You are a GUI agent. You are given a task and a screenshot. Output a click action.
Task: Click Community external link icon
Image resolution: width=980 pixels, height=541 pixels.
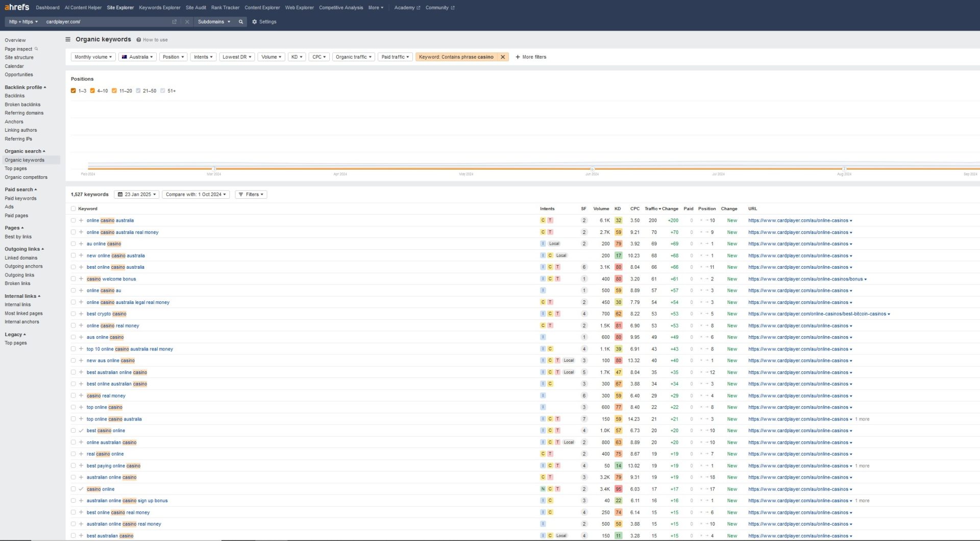[452, 8]
